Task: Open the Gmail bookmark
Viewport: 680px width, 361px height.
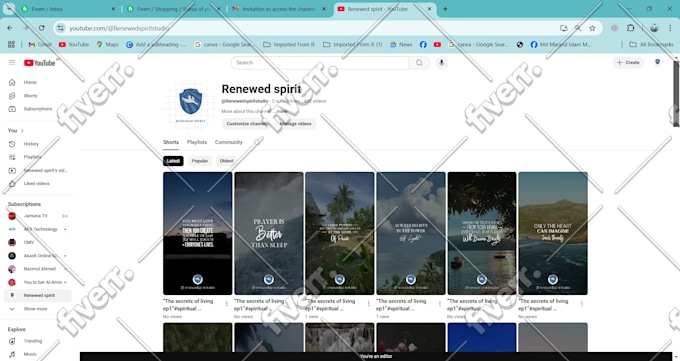Action: 40,44
